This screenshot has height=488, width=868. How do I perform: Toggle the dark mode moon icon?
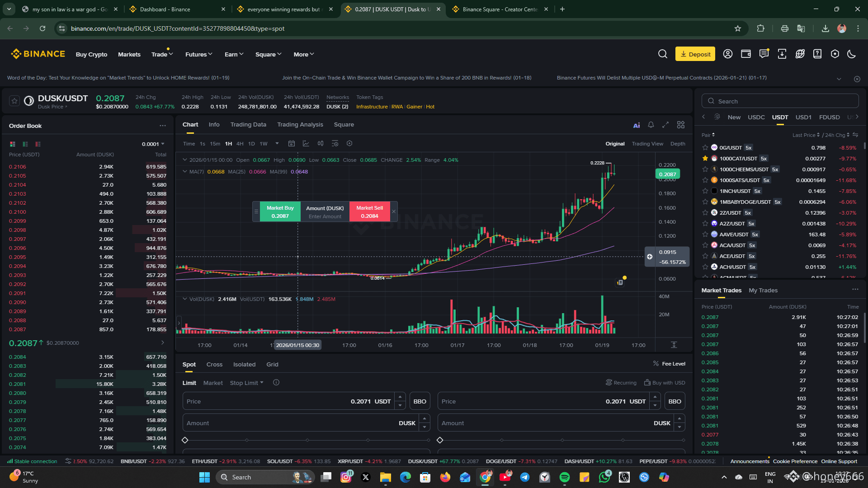coord(852,54)
